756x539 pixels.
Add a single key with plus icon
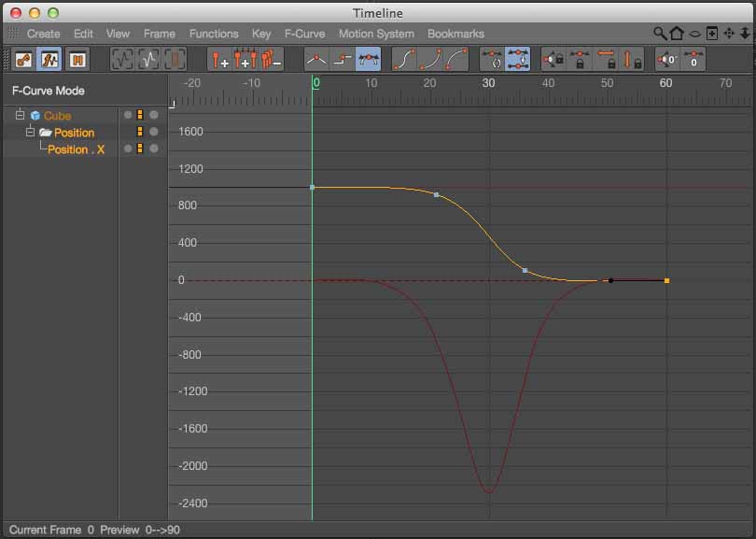tap(220, 60)
